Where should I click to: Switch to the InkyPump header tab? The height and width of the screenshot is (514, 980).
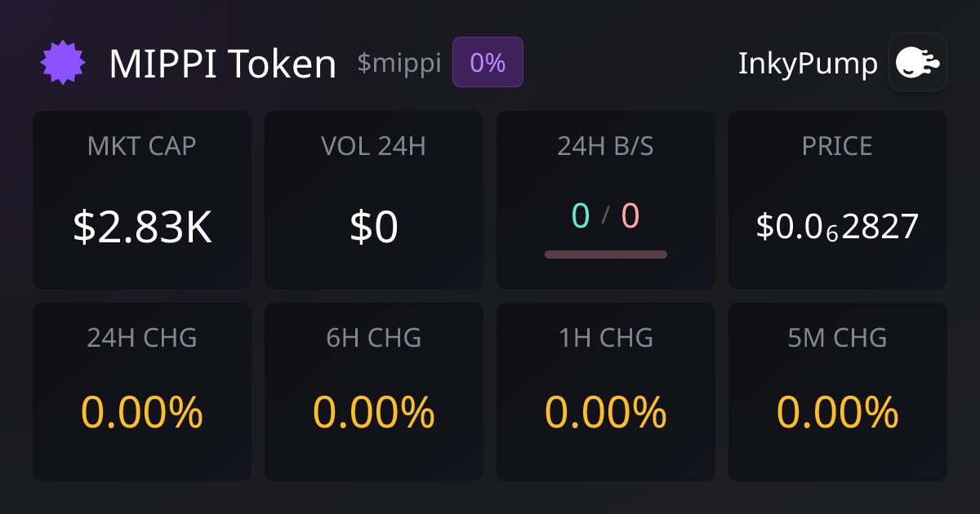click(807, 62)
